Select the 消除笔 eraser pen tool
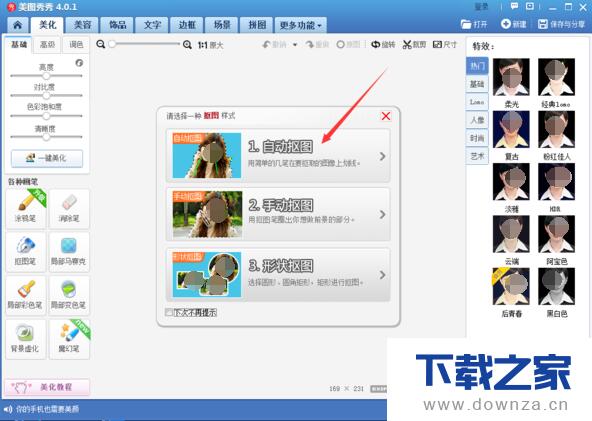This screenshot has width=592, height=421. coord(69,208)
